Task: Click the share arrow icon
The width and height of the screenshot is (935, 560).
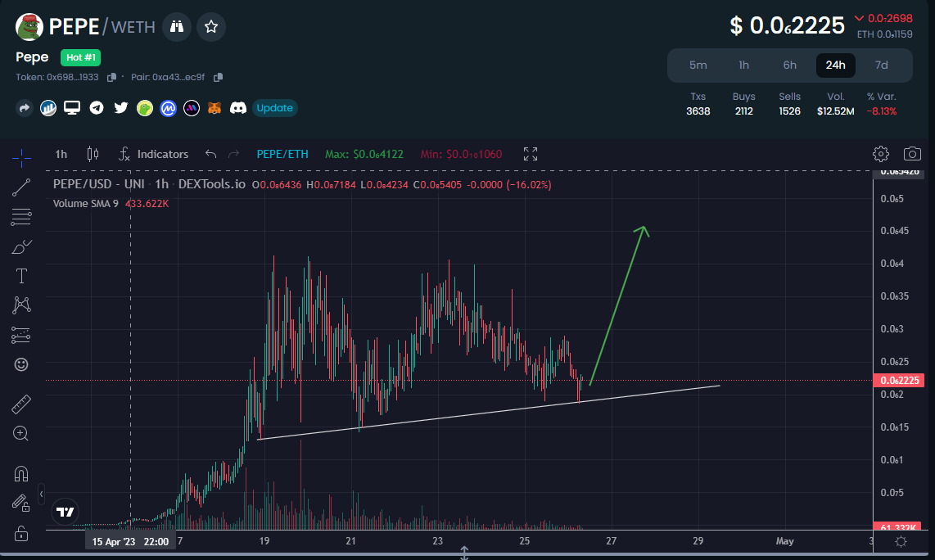Action: pyautogui.click(x=25, y=108)
